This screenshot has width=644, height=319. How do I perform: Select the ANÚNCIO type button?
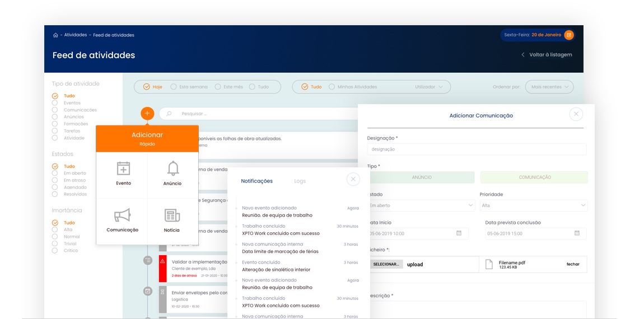421,177
